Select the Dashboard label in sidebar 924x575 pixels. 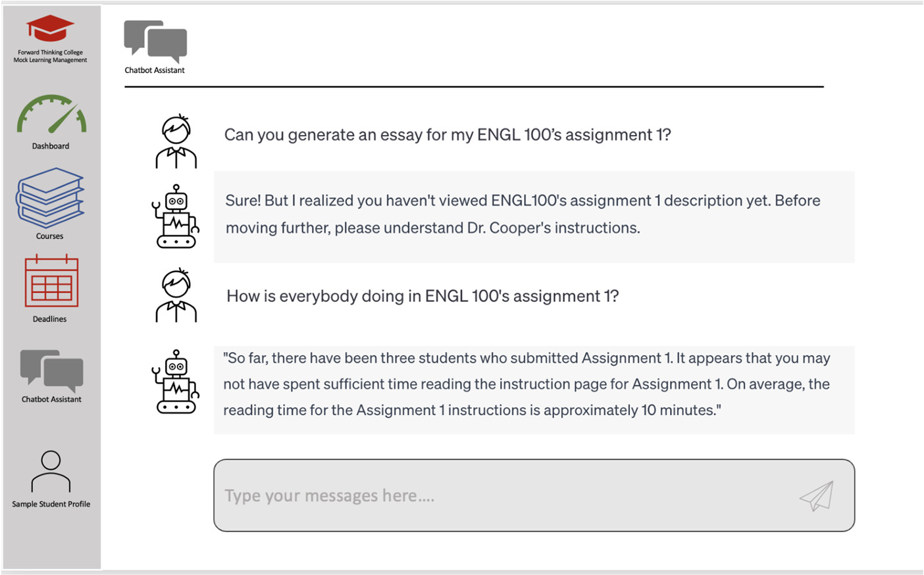(51, 146)
